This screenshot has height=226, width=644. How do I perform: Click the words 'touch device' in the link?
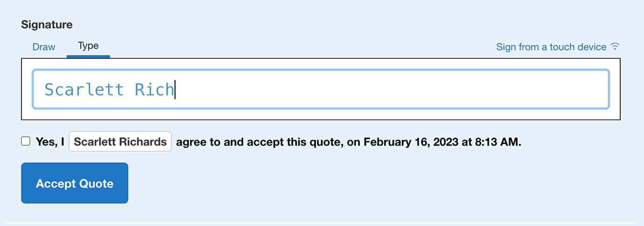[x=578, y=47]
